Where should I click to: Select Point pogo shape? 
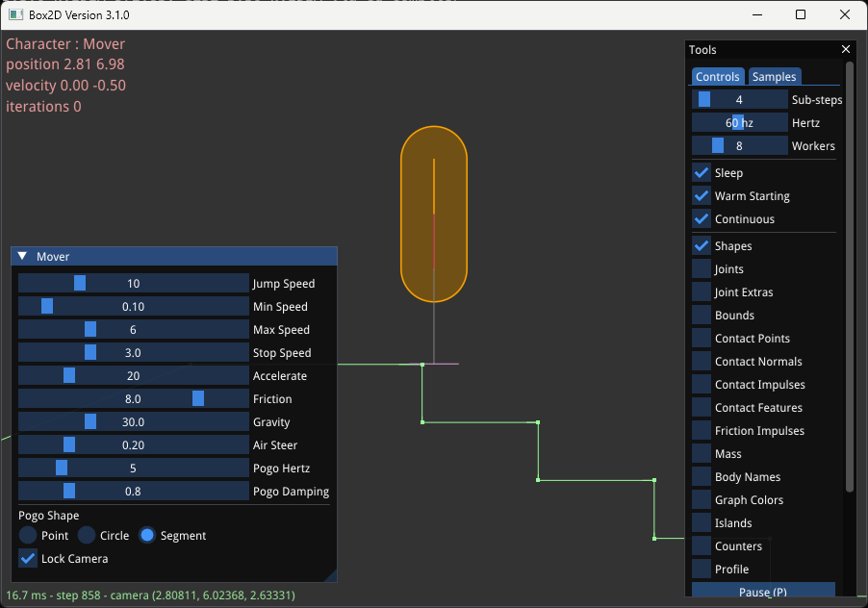(29, 536)
